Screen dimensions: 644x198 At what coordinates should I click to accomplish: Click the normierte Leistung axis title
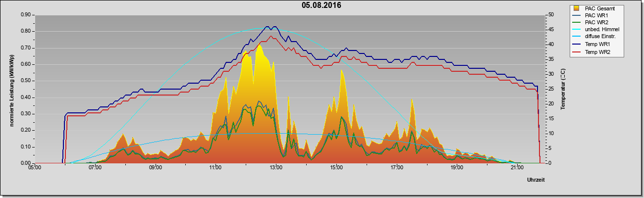coord(11,90)
